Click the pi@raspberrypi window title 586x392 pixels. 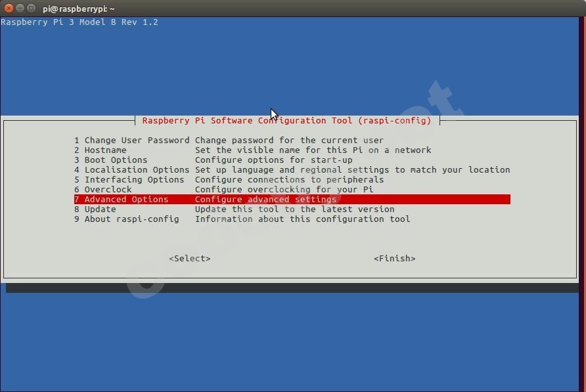(78, 9)
